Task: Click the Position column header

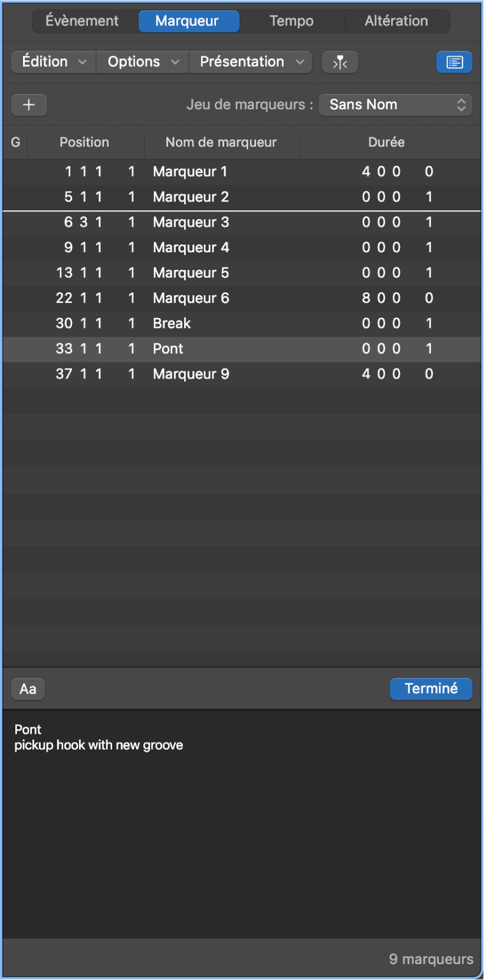Action: point(84,142)
